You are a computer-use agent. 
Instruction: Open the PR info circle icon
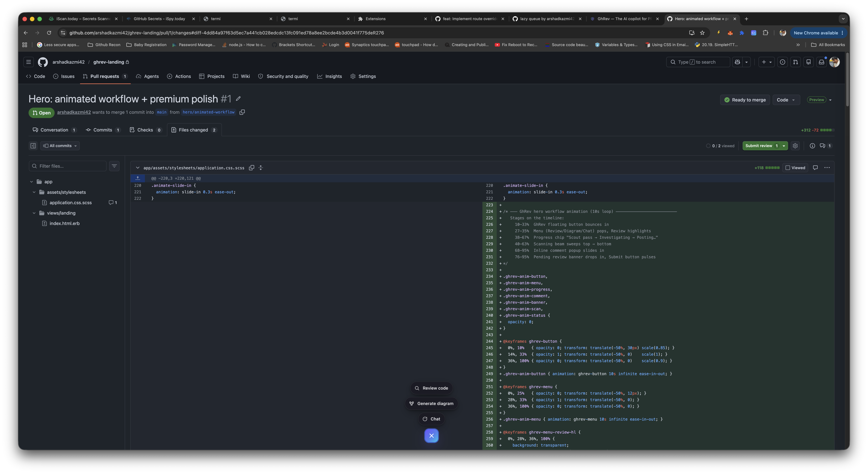click(812, 146)
